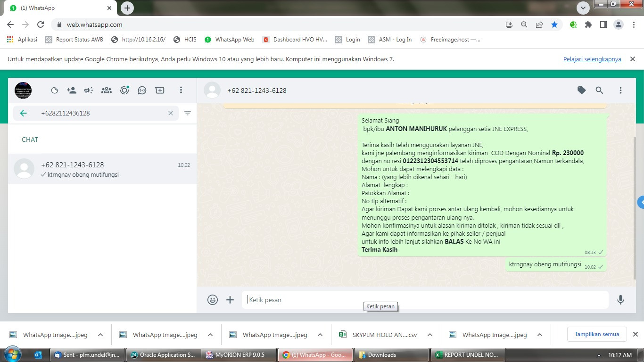The image size is (644, 362).
Task: Expand the first WhatsApp Image download chevron
Action: click(100, 335)
